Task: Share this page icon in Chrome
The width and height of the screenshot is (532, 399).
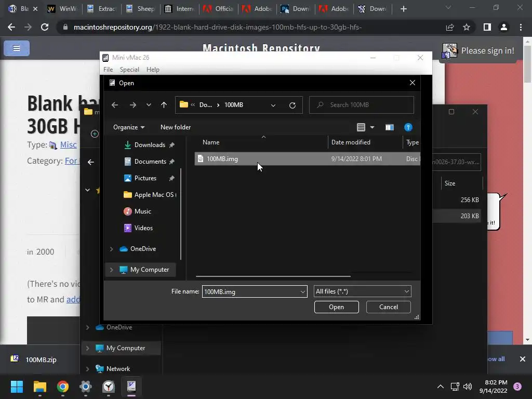Action: (x=450, y=27)
